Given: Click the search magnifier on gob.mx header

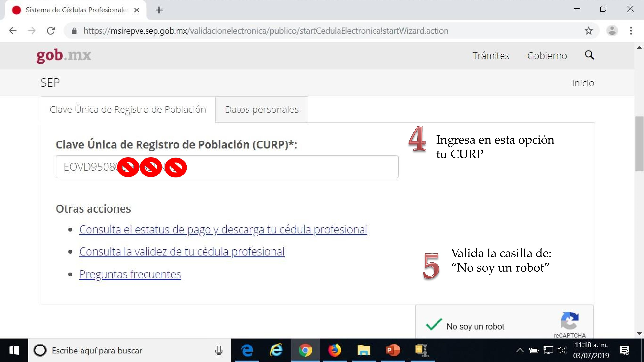Looking at the screenshot, I should point(589,55).
